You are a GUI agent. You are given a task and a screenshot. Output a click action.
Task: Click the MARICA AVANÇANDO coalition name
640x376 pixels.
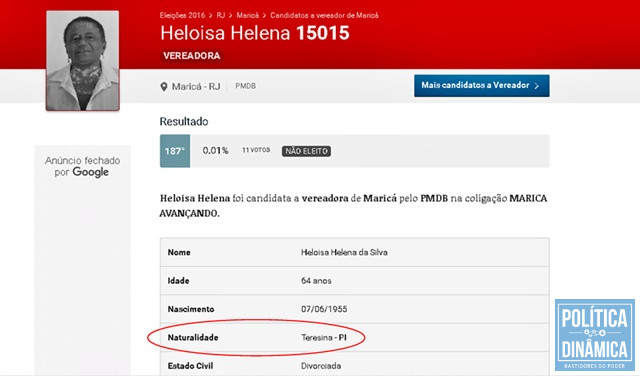pyautogui.click(x=353, y=206)
